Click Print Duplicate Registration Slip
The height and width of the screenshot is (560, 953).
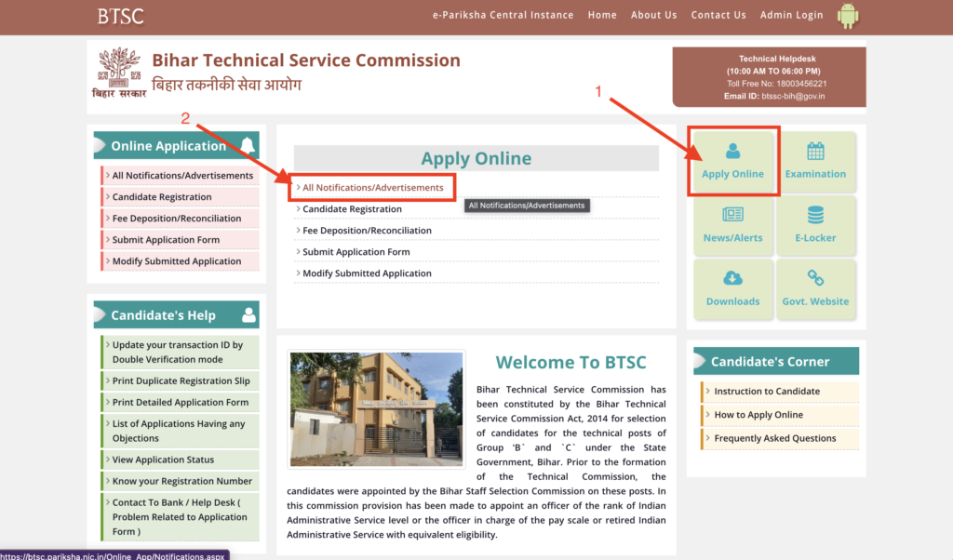[x=181, y=381]
